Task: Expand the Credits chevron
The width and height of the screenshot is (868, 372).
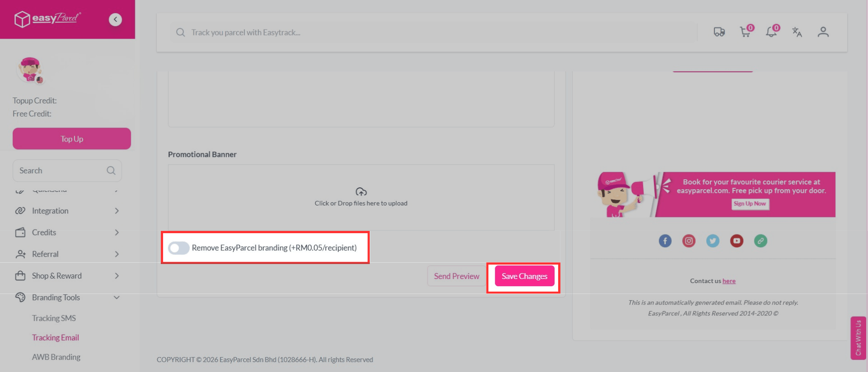Action: [117, 232]
